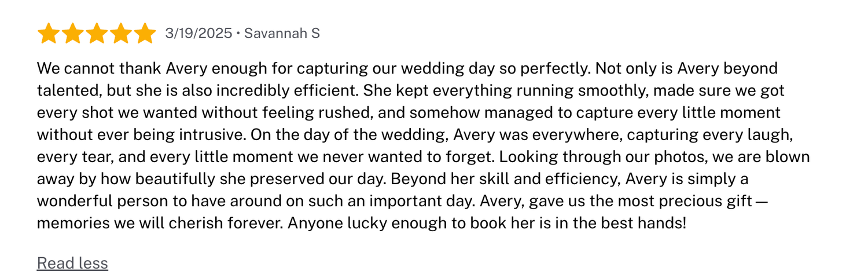Click the line starting "every tear, and every"
868x274 pixels.
[x=423, y=157]
